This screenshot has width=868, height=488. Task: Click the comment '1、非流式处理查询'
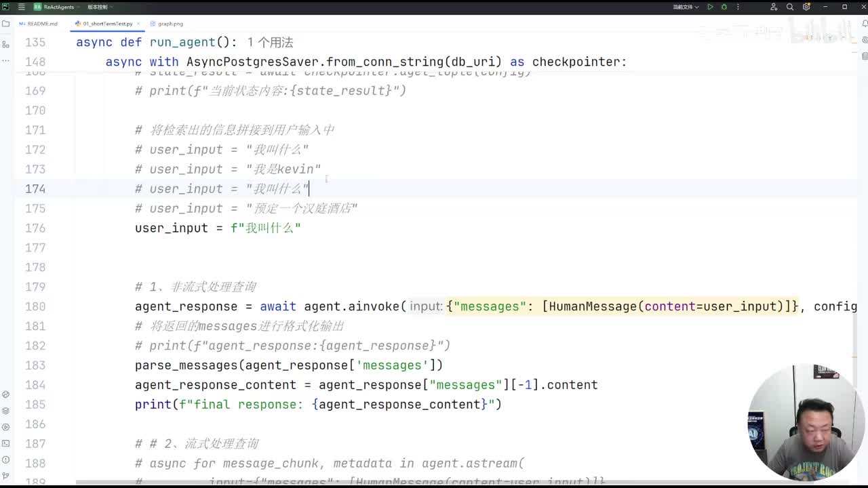tap(195, 287)
